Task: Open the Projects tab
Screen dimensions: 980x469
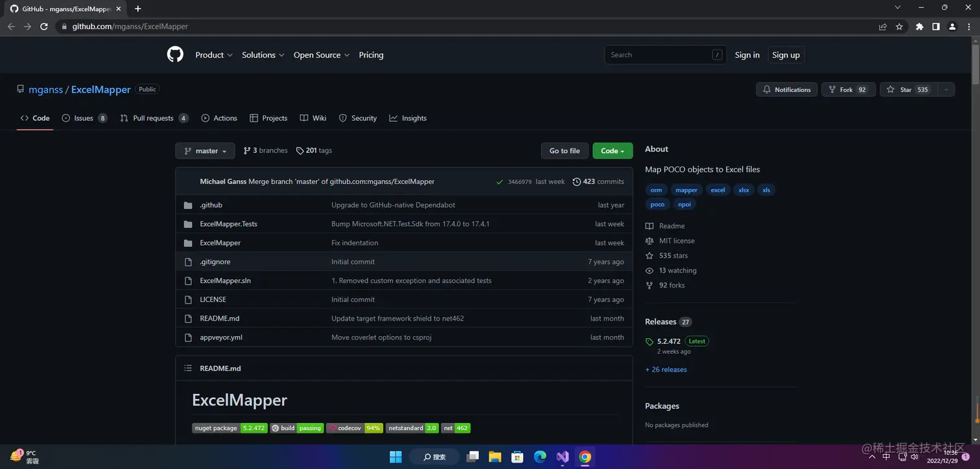Action: click(x=268, y=118)
